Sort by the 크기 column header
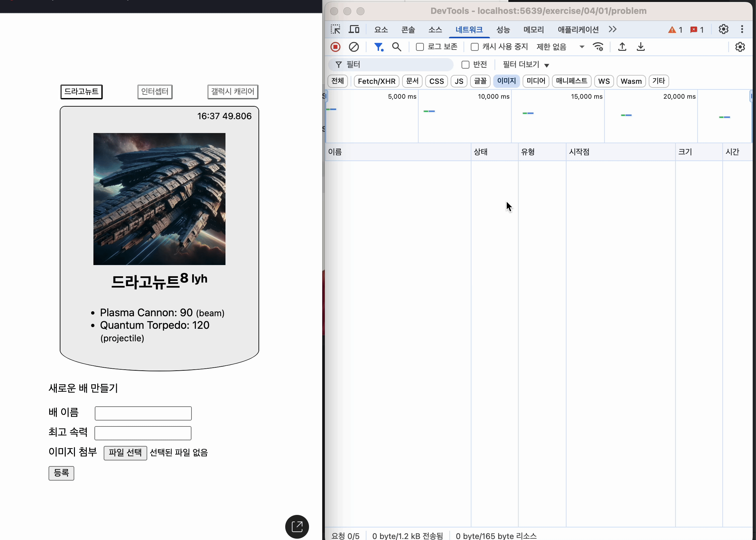The image size is (756, 540). pos(699,152)
